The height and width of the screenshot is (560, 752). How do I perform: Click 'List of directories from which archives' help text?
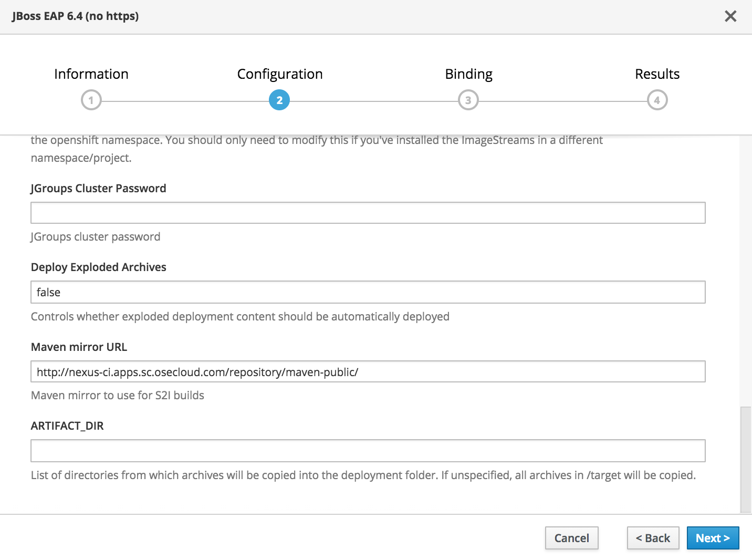point(363,475)
